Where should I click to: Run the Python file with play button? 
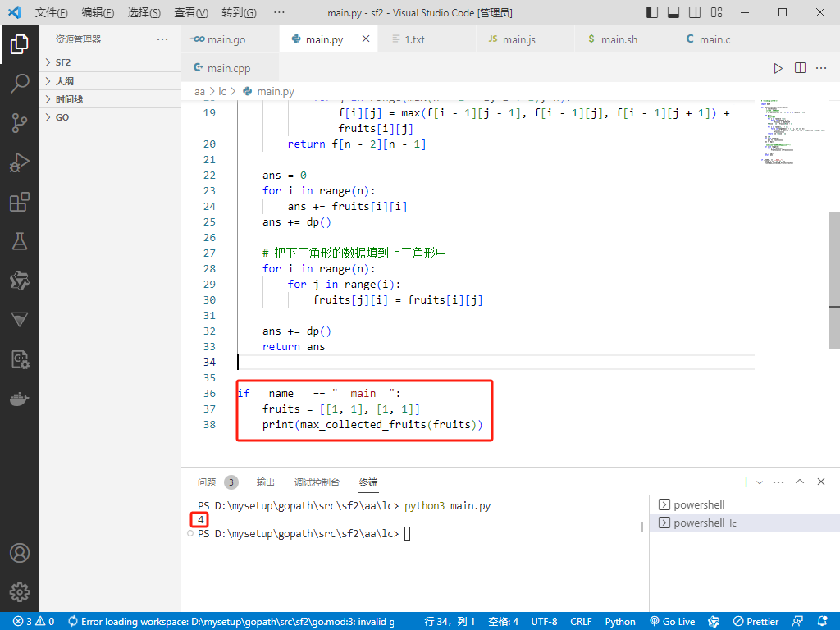tap(778, 68)
